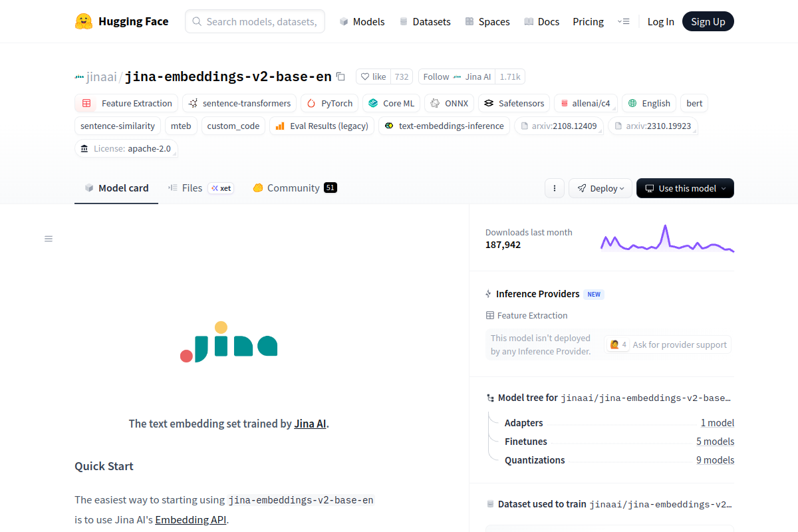Expand the Use this model menu
The image size is (798, 532).
pos(685,188)
